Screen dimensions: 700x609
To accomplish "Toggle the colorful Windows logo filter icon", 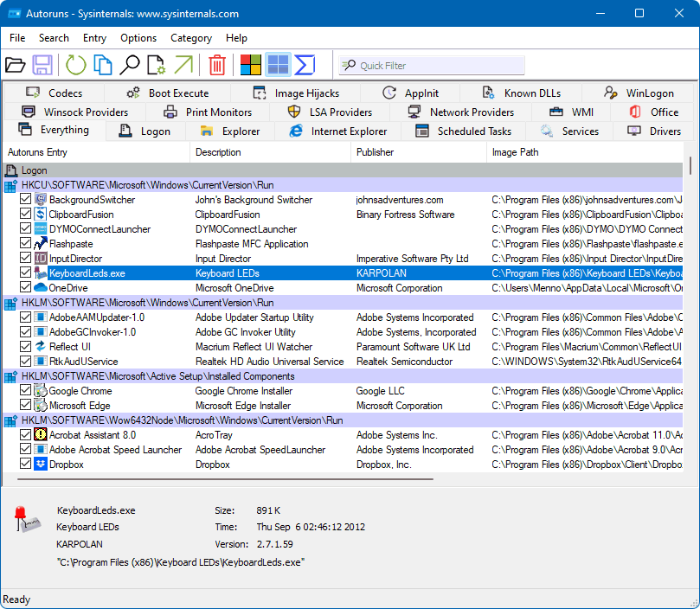I will tap(250, 65).
